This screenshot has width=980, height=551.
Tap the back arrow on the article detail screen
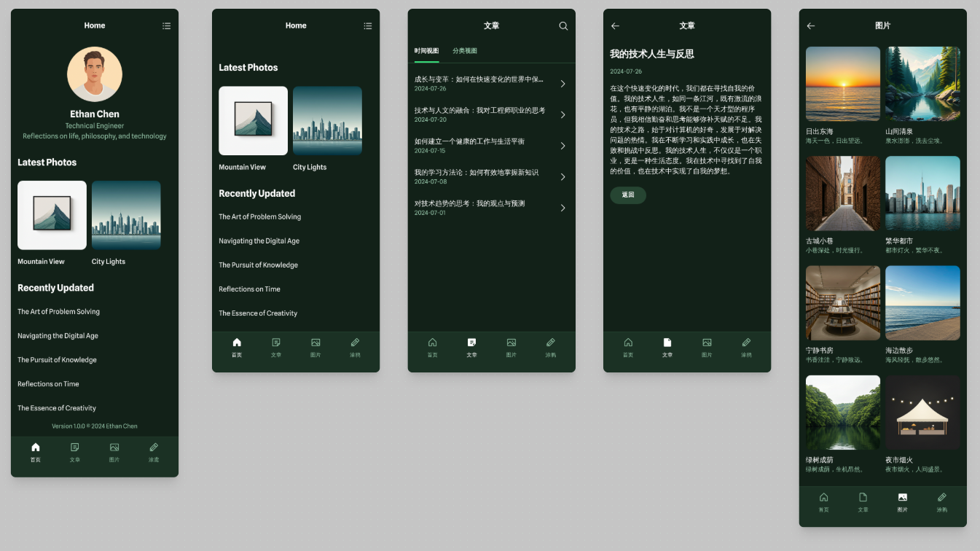tap(615, 26)
